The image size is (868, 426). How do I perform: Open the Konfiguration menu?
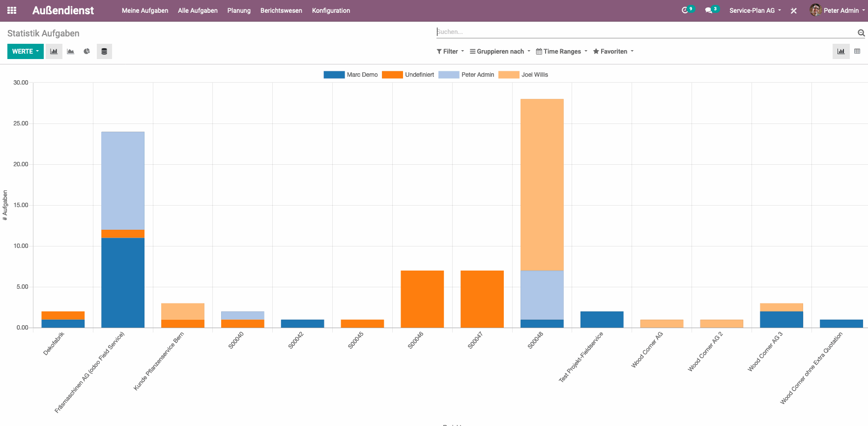331,10
